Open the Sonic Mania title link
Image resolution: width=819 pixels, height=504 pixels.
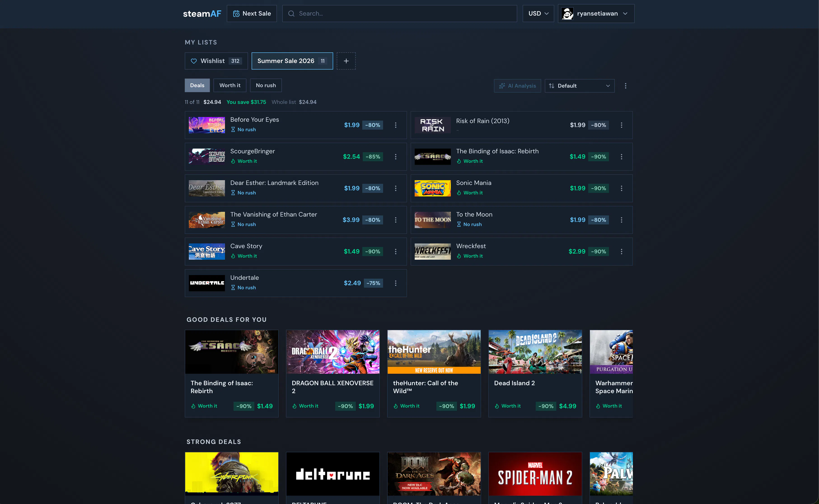click(x=473, y=183)
